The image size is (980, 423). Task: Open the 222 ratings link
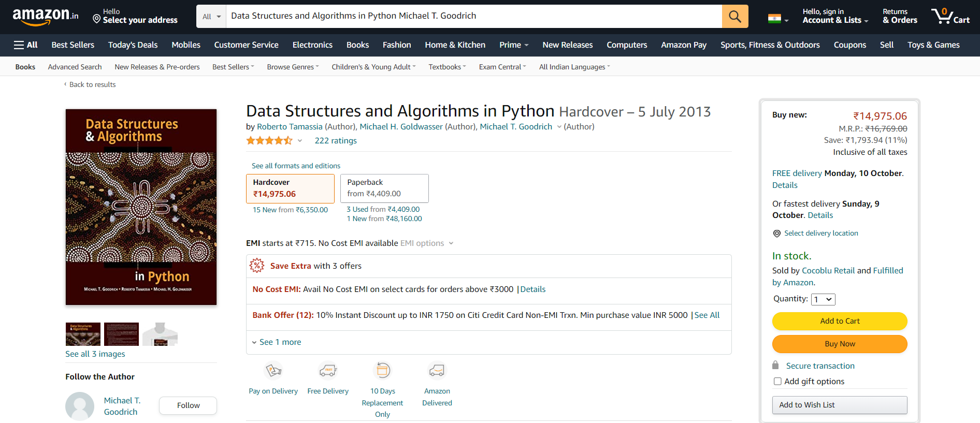pos(336,141)
